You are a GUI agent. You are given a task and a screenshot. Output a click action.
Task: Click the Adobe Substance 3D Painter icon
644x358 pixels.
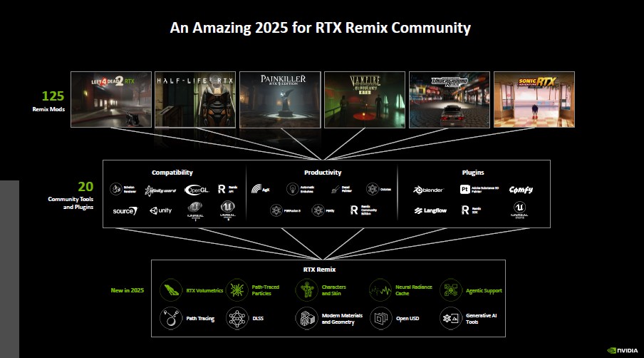465,189
